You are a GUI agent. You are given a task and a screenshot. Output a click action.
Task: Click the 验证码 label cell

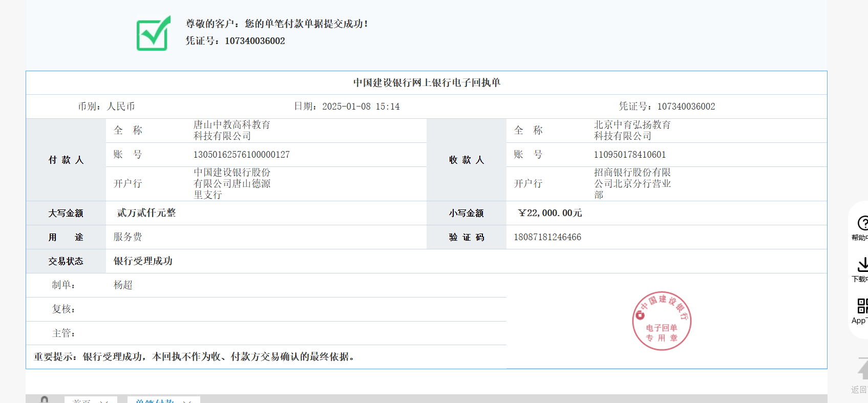point(467,237)
